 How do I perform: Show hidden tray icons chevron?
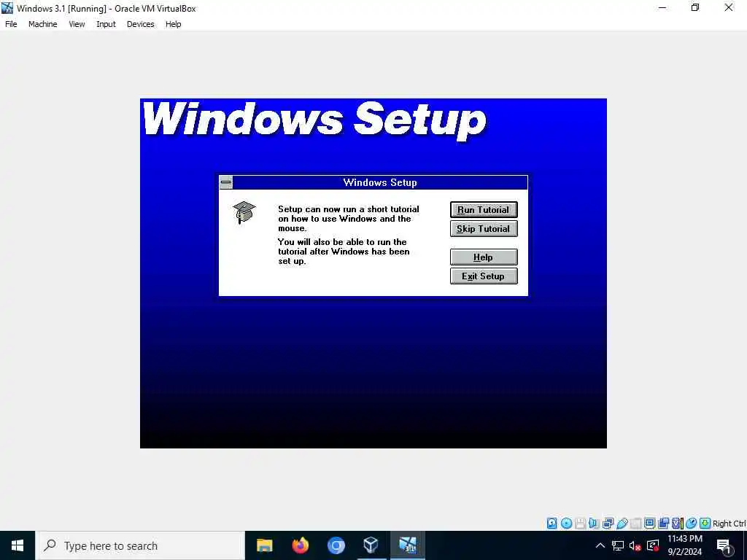pos(600,545)
